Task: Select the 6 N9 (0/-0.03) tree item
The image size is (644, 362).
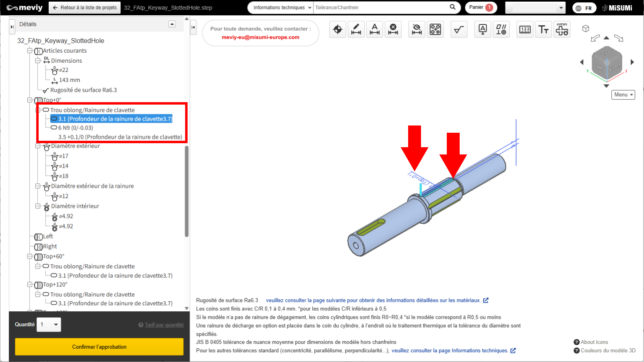Action: coord(75,128)
